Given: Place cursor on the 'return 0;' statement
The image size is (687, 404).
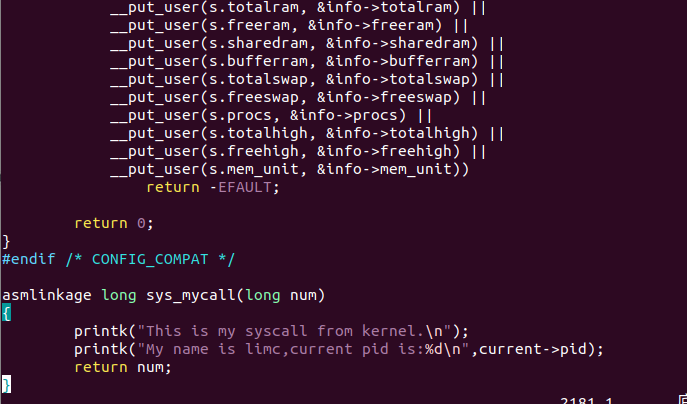Looking at the screenshot, I should click(x=114, y=223).
